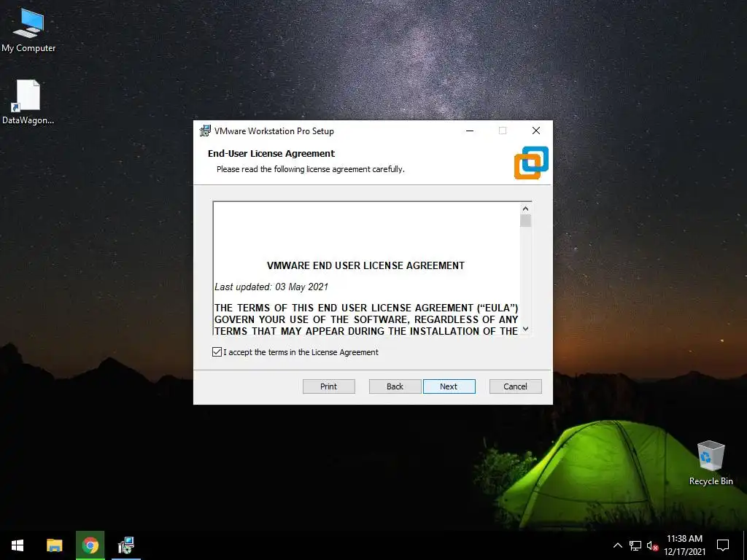Select the Recycle Bin icon
Image resolution: width=747 pixels, height=560 pixels.
point(711,463)
